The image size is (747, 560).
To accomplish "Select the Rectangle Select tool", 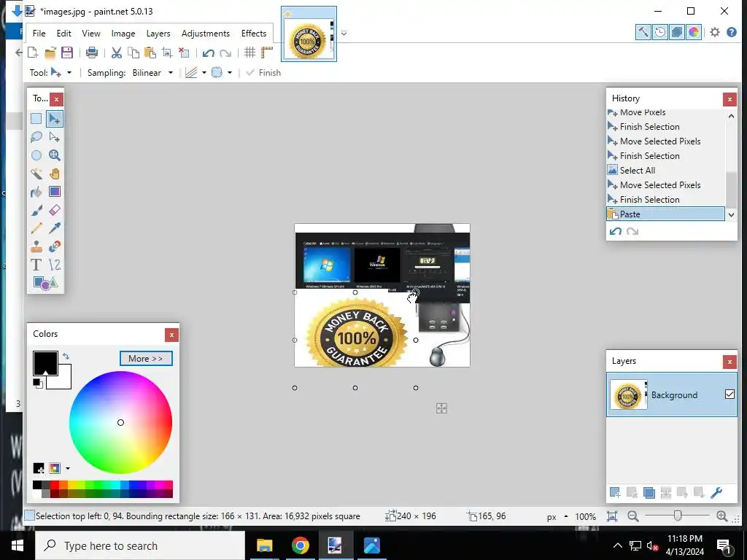I will 36,119.
